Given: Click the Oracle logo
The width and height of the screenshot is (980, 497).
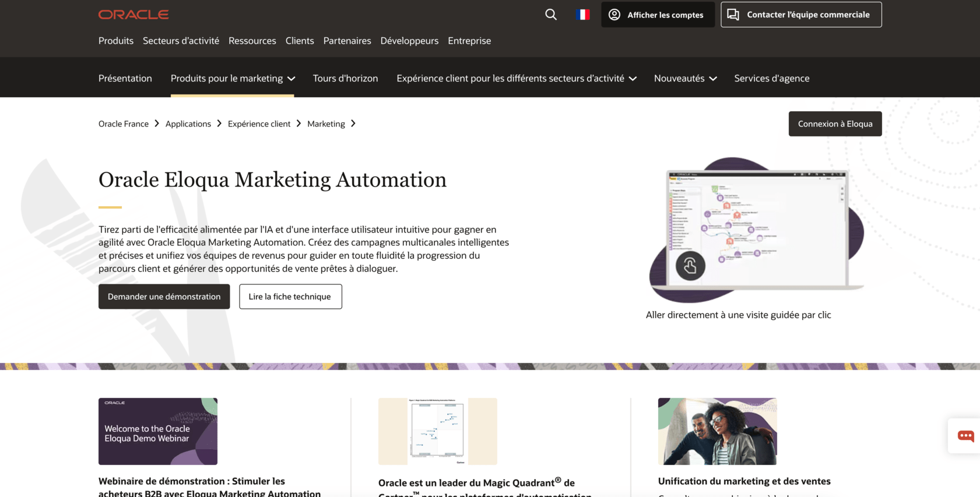Looking at the screenshot, I should [x=134, y=15].
